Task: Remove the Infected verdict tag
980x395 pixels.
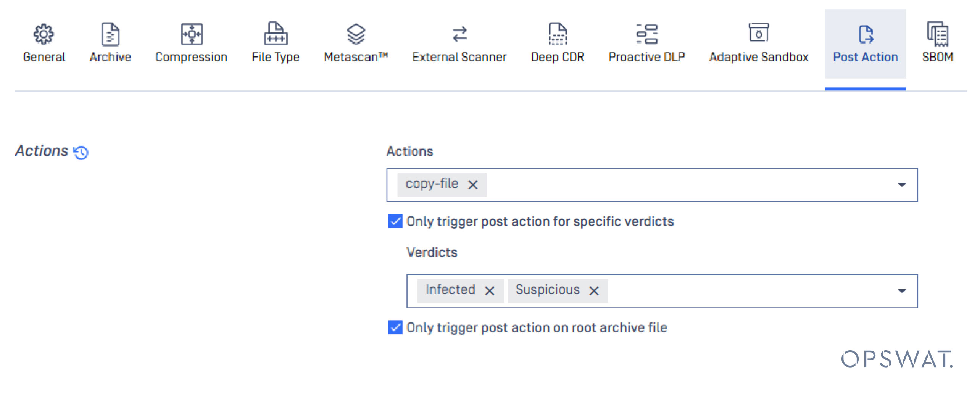Action: (490, 290)
